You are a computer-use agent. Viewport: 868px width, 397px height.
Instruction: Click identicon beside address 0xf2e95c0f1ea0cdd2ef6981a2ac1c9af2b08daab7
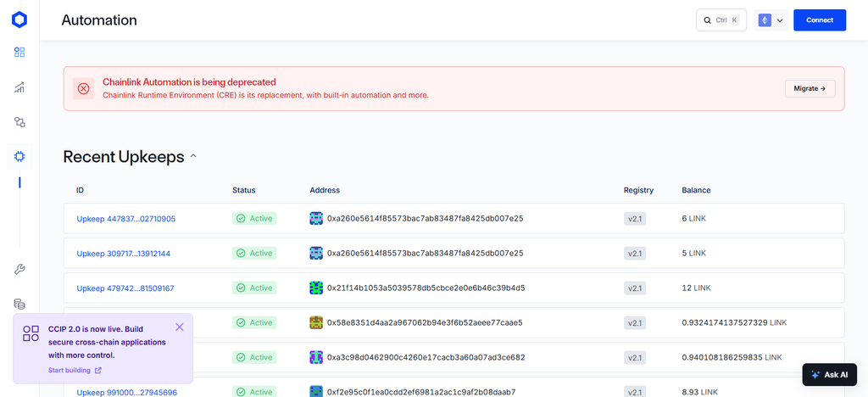click(316, 391)
